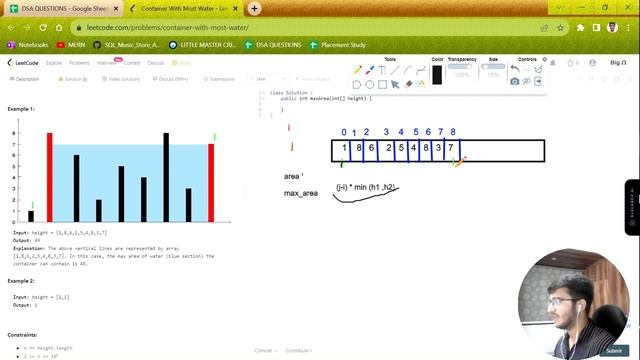Image resolution: width=640 pixels, height=360 pixels.
Task: Open the Solution tab
Action: [73, 79]
